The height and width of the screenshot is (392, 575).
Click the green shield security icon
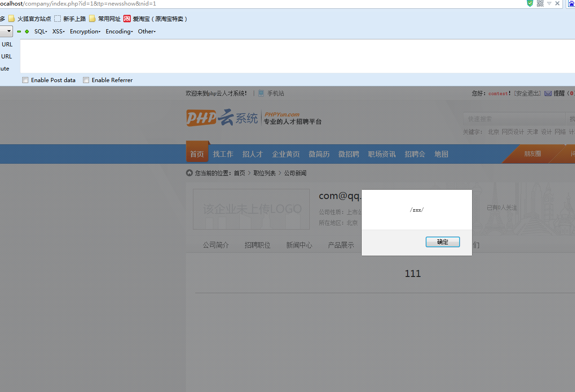coord(530,3)
